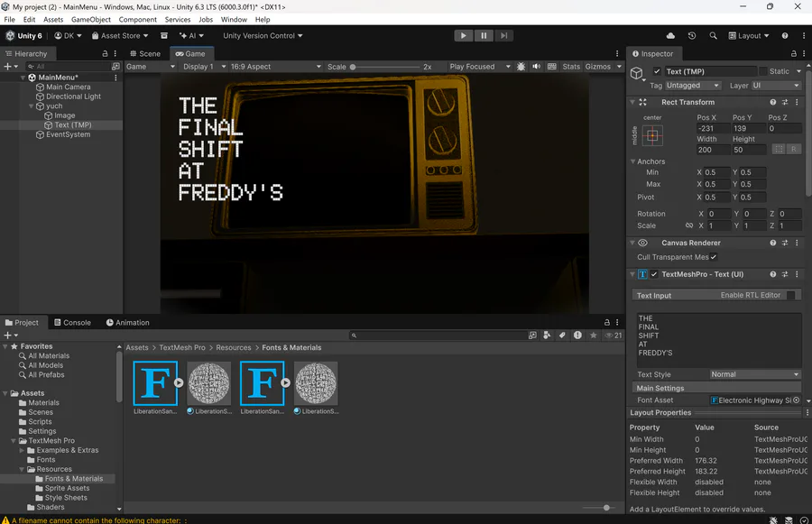Toggle the TextMeshPro component enabled checkbox
The width and height of the screenshot is (812, 524).
point(654,274)
